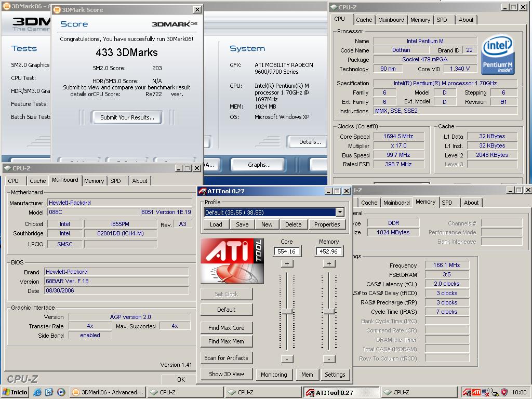
Task: Open profile Properties in ATITool
Action: (327, 224)
